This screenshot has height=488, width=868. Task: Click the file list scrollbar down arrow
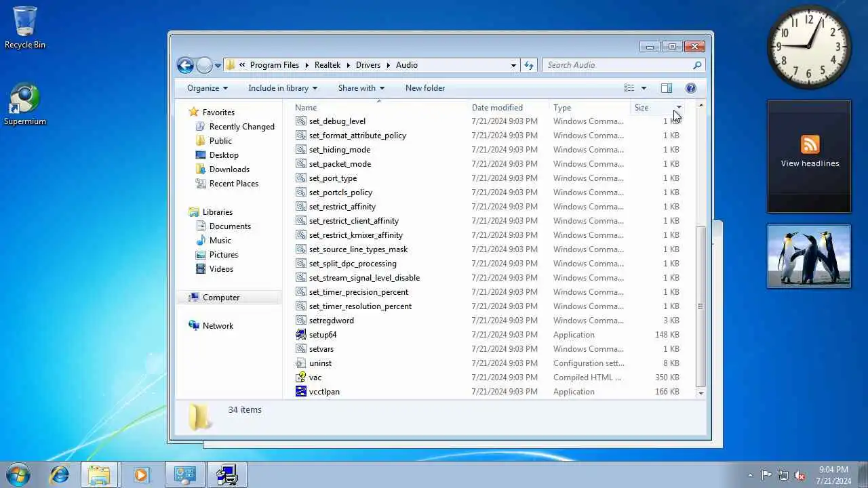click(x=701, y=393)
